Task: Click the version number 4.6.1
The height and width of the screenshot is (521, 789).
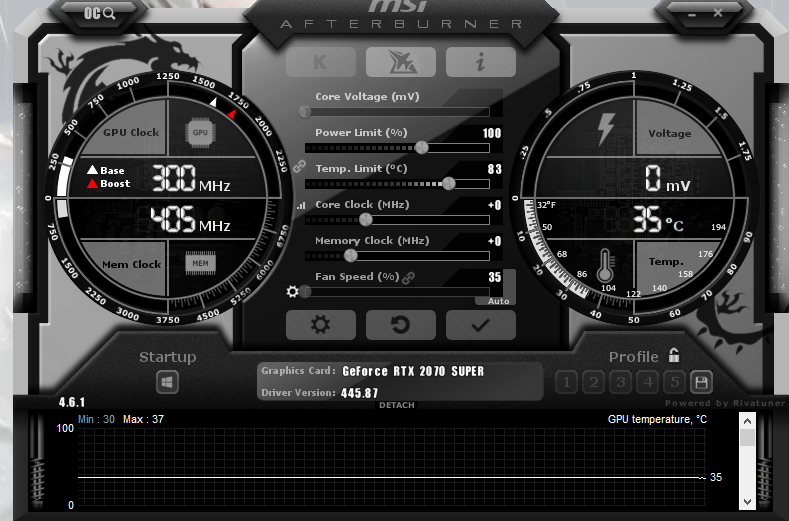Action: pyautogui.click(x=72, y=402)
